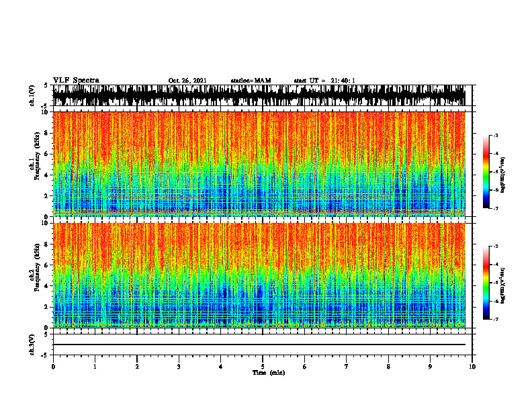
Task: Click time axis tick label "3"
Action: tap(179, 367)
